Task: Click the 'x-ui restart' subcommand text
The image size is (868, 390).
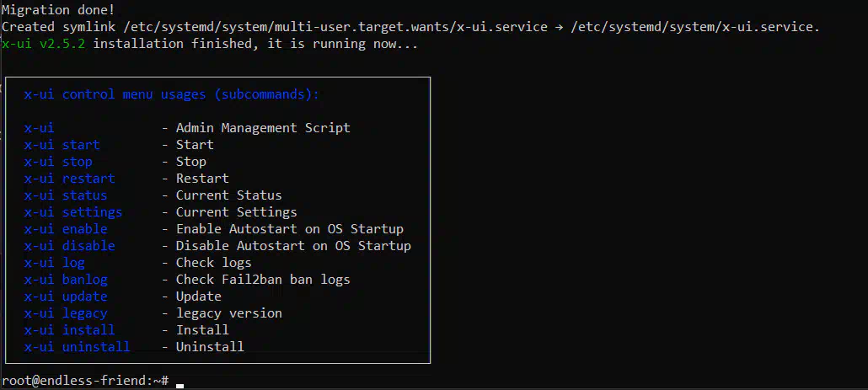Action: (69, 179)
